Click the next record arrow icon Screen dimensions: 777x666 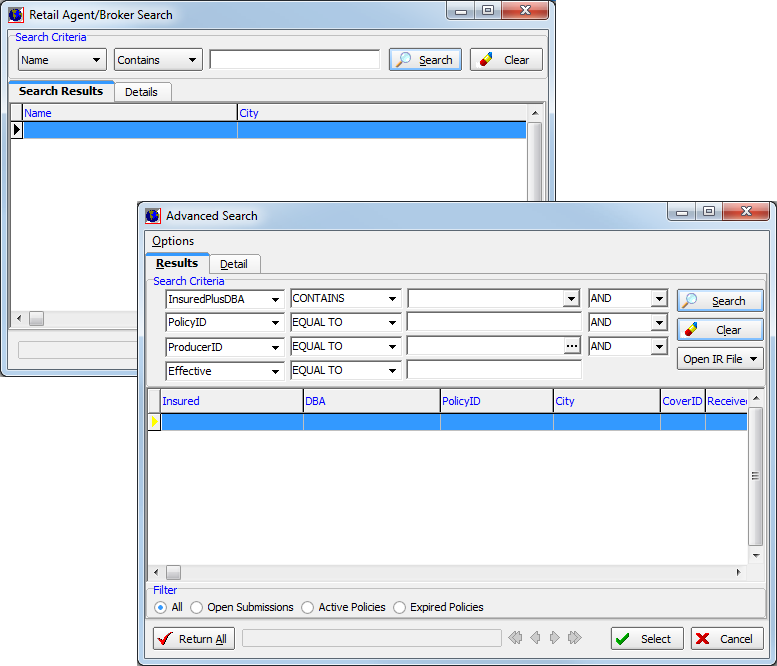pyautogui.click(x=555, y=638)
